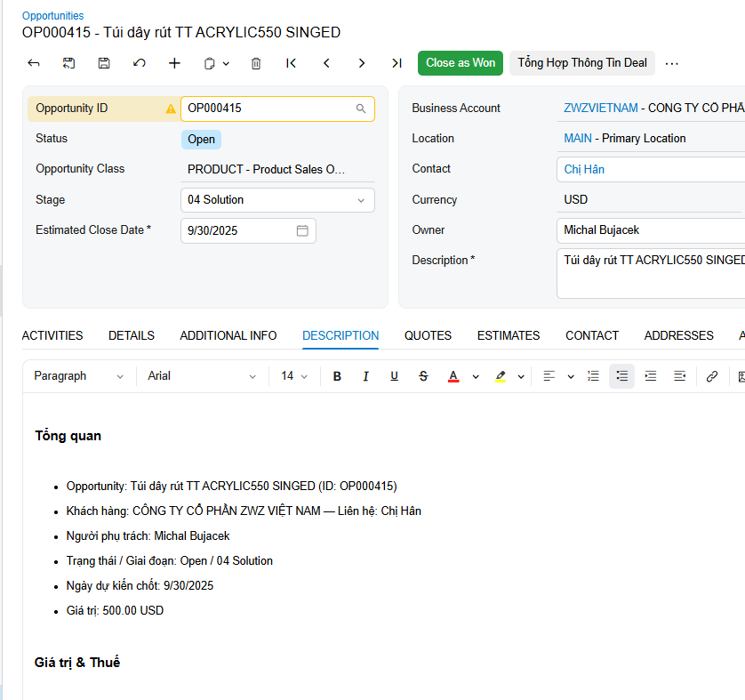Toggle italic formatting in the editor
745x700 pixels.
(x=365, y=375)
